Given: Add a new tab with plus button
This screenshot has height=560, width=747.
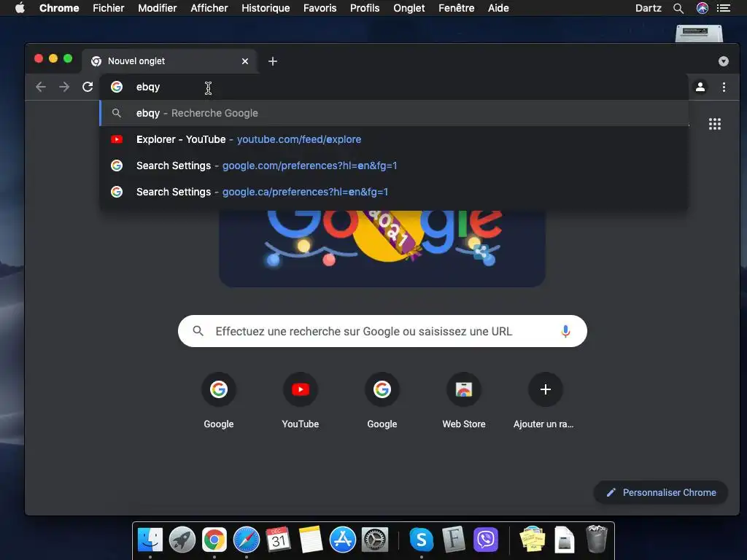Looking at the screenshot, I should coord(273,61).
